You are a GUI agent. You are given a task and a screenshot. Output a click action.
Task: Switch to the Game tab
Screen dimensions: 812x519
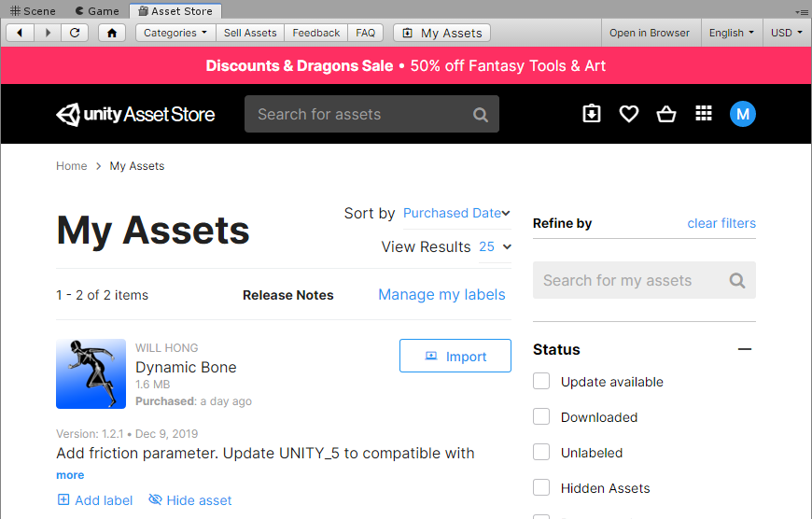pos(97,11)
